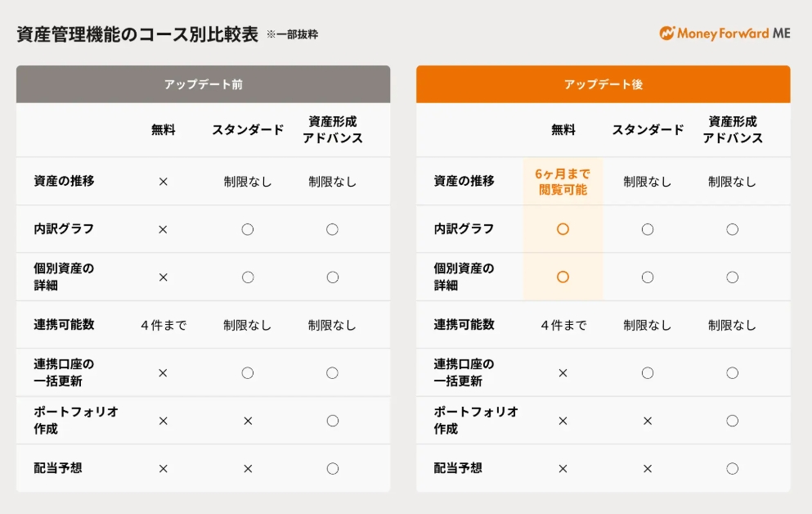Click the 連携可能数 row label in the アップデート前 table

[64, 325]
